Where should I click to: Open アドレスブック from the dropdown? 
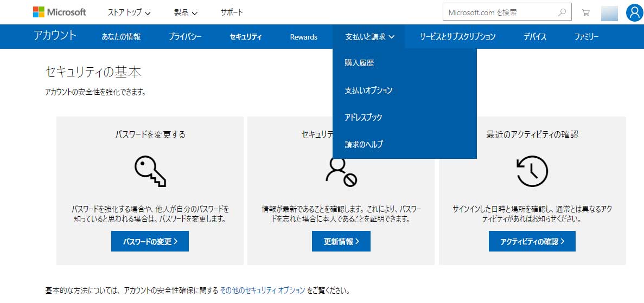pos(364,117)
